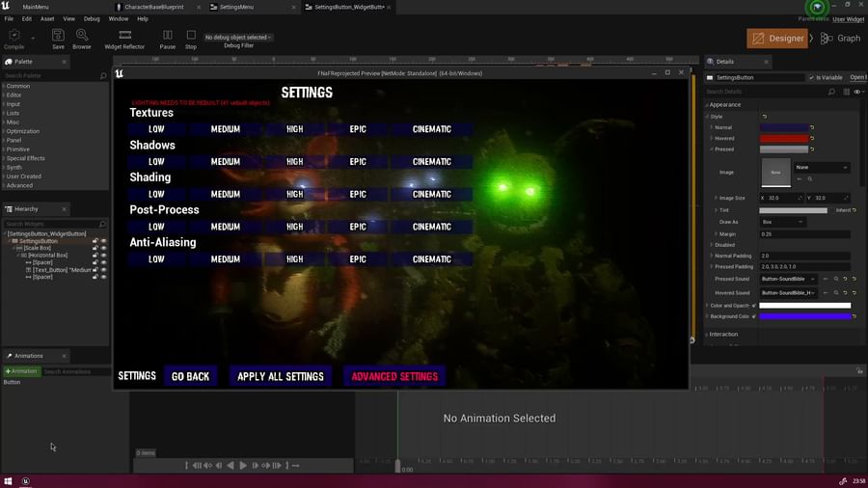This screenshot has height=488, width=868.
Task: Open the Window menu
Action: tap(118, 19)
